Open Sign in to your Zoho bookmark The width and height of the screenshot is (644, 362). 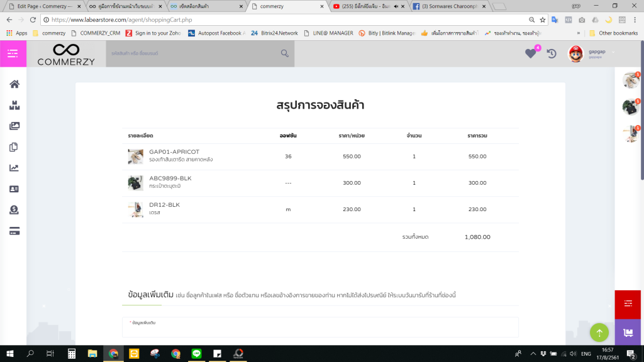click(x=153, y=33)
